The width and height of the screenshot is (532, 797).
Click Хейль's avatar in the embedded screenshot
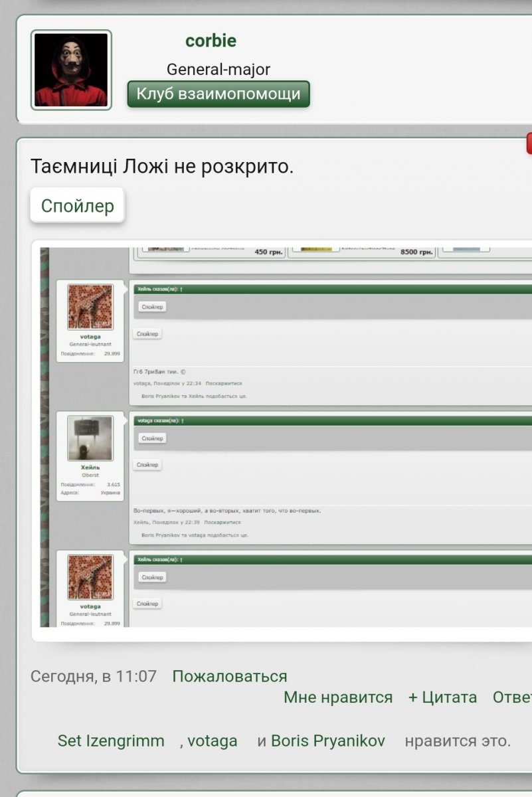point(90,438)
